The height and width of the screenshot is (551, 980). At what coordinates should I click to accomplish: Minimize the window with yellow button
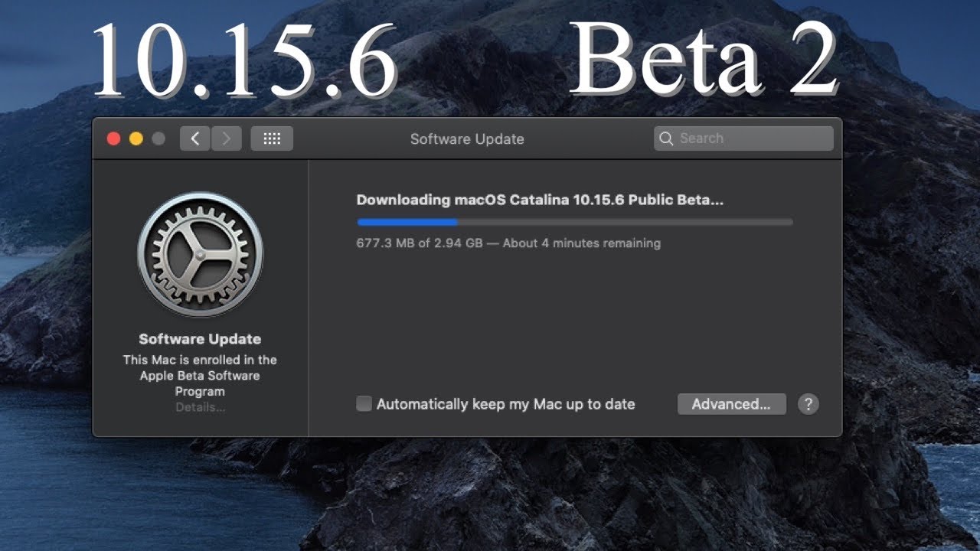tap(136, 139)
